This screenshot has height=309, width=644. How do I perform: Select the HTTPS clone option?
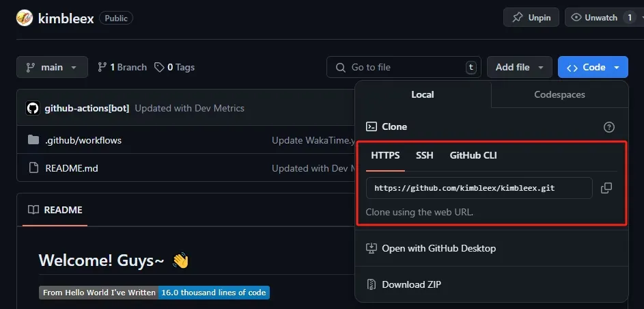coord(385,155)
